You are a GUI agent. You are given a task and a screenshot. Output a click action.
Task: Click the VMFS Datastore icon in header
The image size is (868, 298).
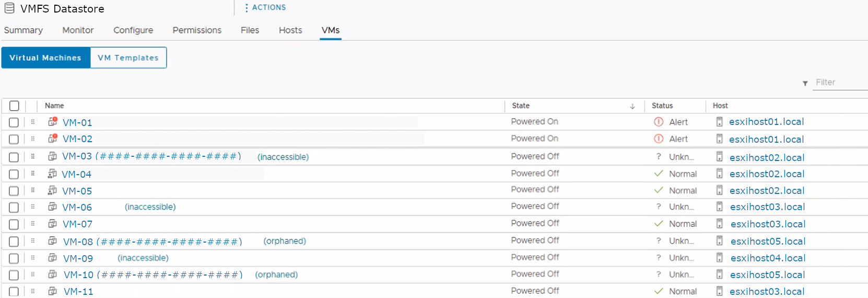(9, 8)
